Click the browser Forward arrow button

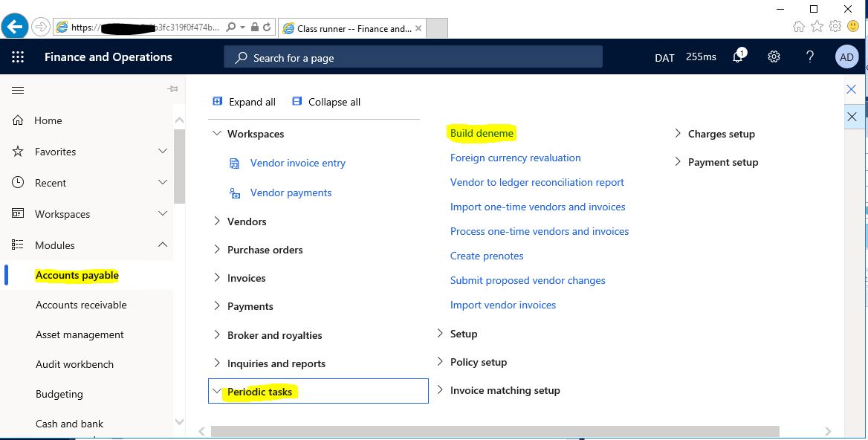(40, 27)
